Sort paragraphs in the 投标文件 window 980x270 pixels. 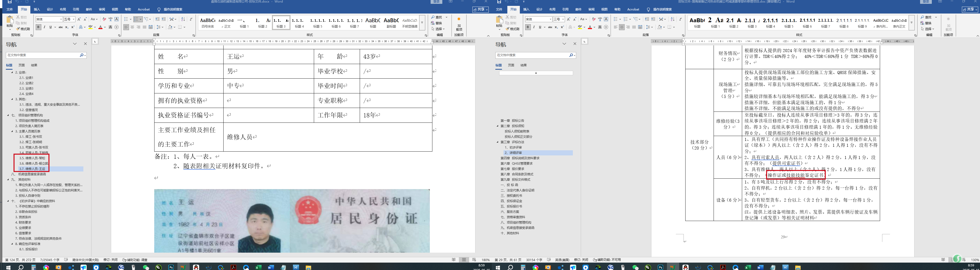tap(183, 19)
